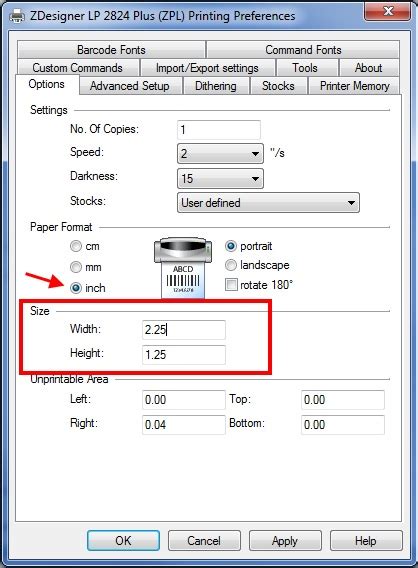This screenshot has height=568, width=418.
Task: Open the Speed dropdown
Action: click(220, 154)
